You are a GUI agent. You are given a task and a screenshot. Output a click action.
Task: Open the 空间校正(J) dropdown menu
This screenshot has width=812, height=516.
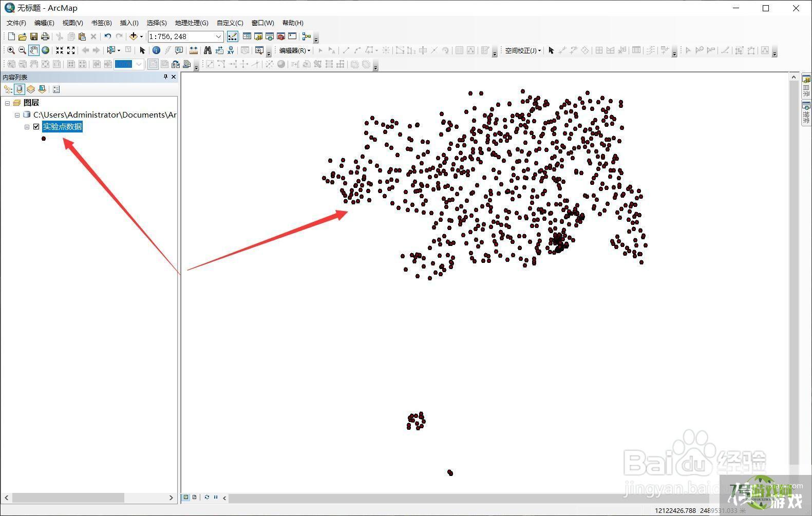(523, 50)
